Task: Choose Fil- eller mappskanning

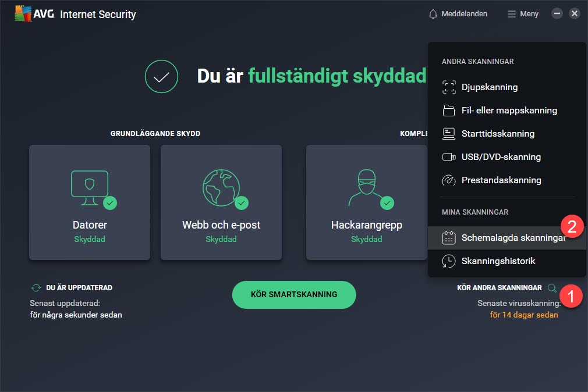Action: [x=507, y=111]
